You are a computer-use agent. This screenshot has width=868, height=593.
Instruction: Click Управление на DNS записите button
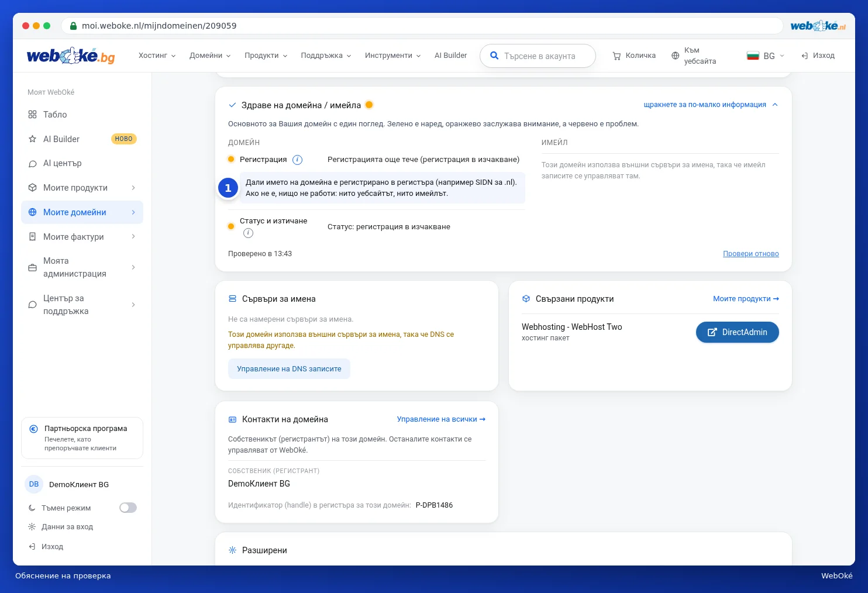289,369
